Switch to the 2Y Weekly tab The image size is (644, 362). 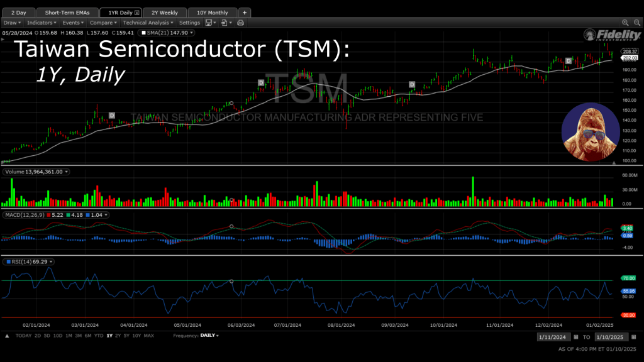164,13
